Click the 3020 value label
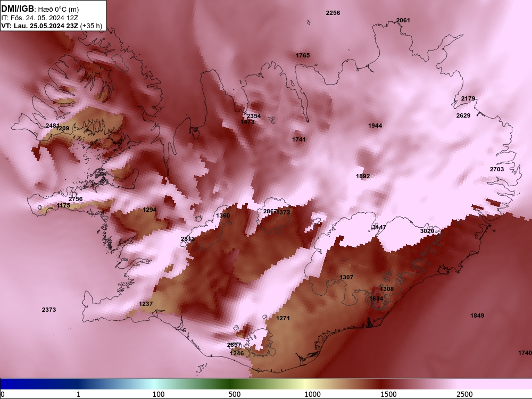 427,231
